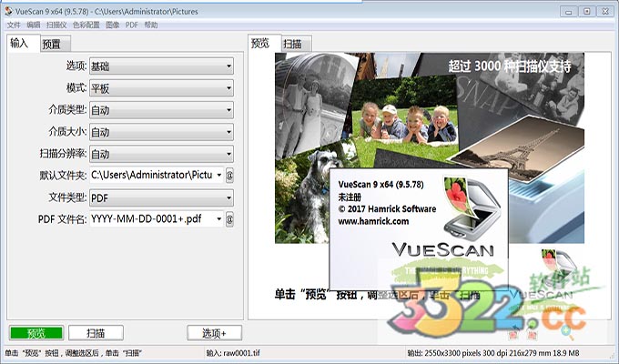Expand the 介质类型 dropdown
Image resolution: width=619 pixels, height=364 pixels.
161,110
